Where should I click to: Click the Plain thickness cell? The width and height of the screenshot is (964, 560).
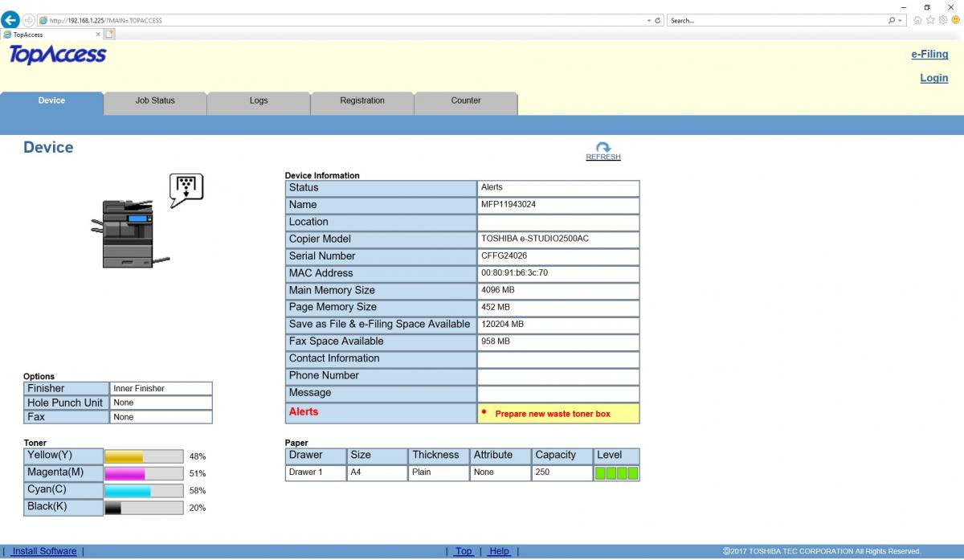(439, 473)
